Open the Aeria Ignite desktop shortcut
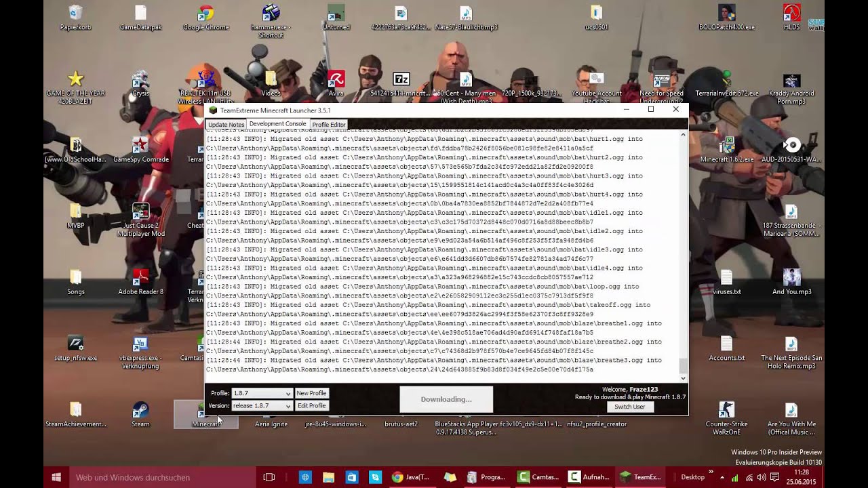The height and width of the screenshot is (488, 868). (x=271, y=424)
